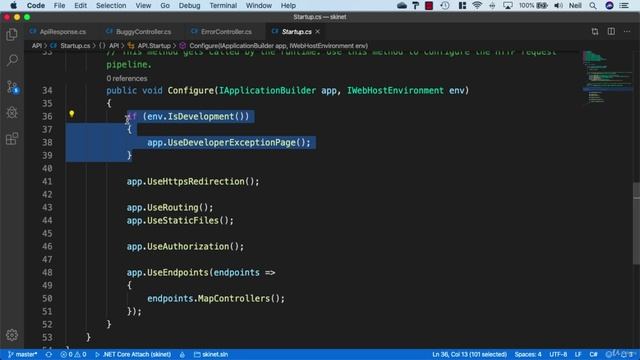Viewport: 640px width, 360px height.
Task: Click the 0 references CodeLens link
Action: coord(127,78)
